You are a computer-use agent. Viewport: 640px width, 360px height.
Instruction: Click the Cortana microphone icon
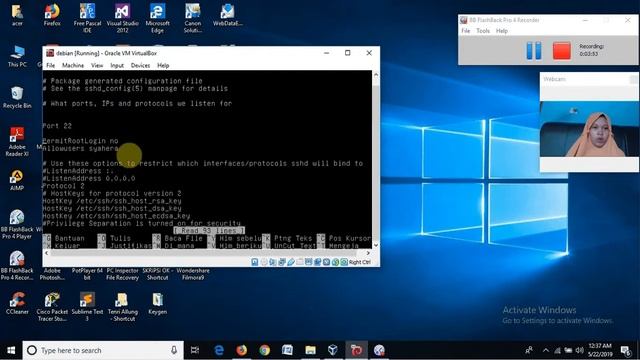(174, 350)
